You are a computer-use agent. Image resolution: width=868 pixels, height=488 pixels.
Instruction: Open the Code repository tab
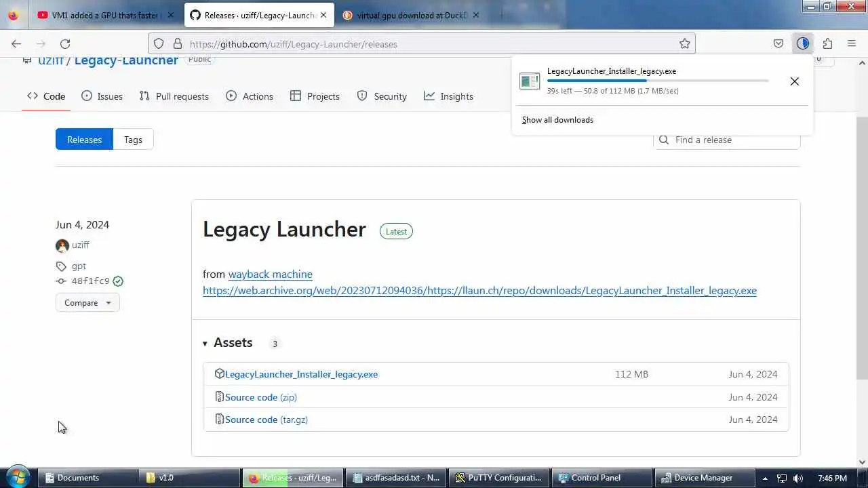click(x=46, y=96)
